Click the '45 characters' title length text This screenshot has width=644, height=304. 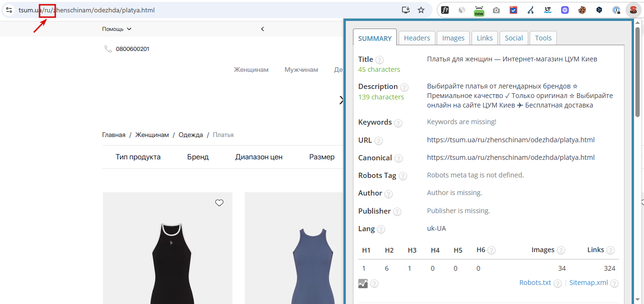(379, 69)
